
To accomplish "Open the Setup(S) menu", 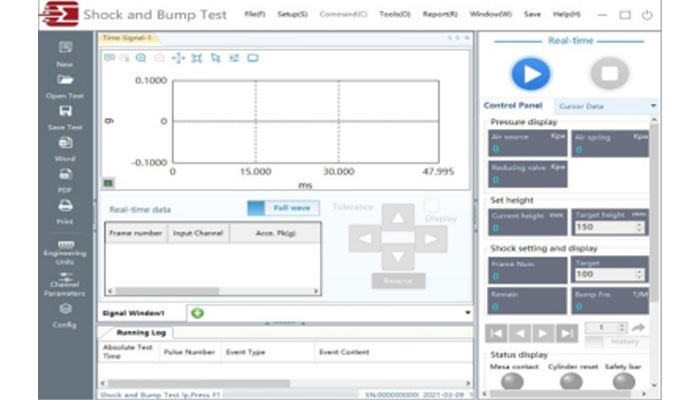I will (292, 15).
